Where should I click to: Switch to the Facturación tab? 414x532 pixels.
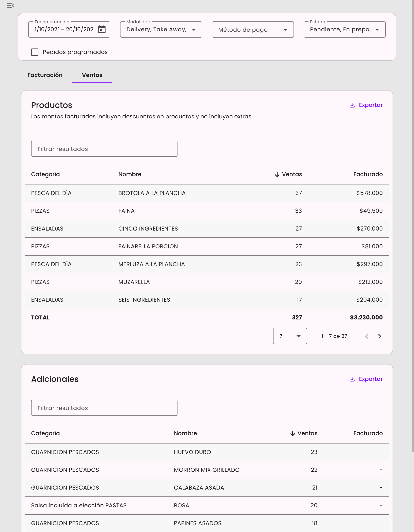coord(45,75)
